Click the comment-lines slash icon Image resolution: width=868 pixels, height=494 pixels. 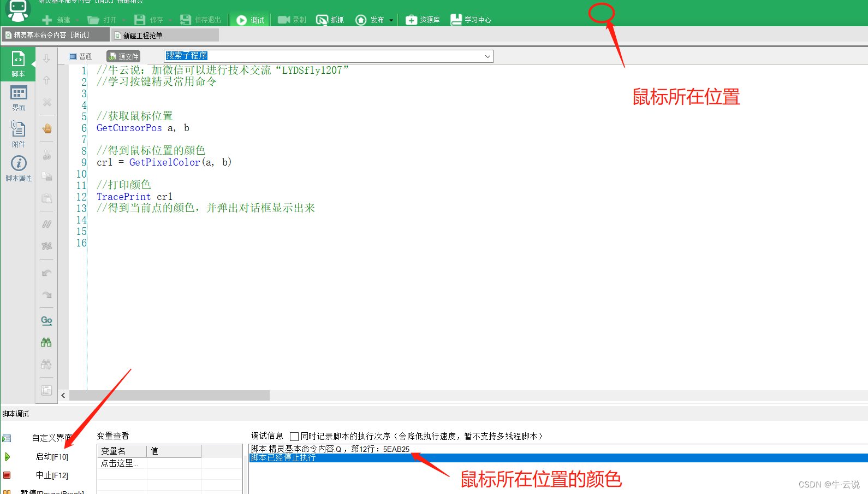tap(47, 224)
